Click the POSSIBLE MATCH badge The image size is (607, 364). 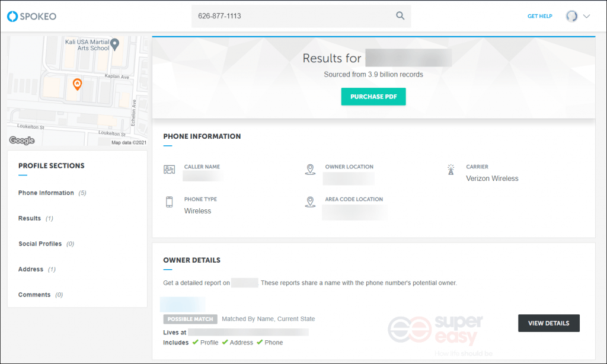190,319
